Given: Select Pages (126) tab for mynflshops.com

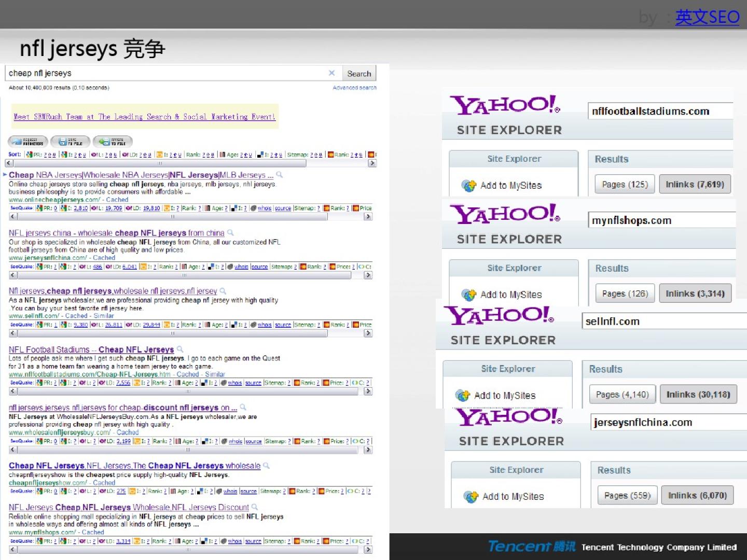Looking at the screenshot, I should click(x=625, y=293).
